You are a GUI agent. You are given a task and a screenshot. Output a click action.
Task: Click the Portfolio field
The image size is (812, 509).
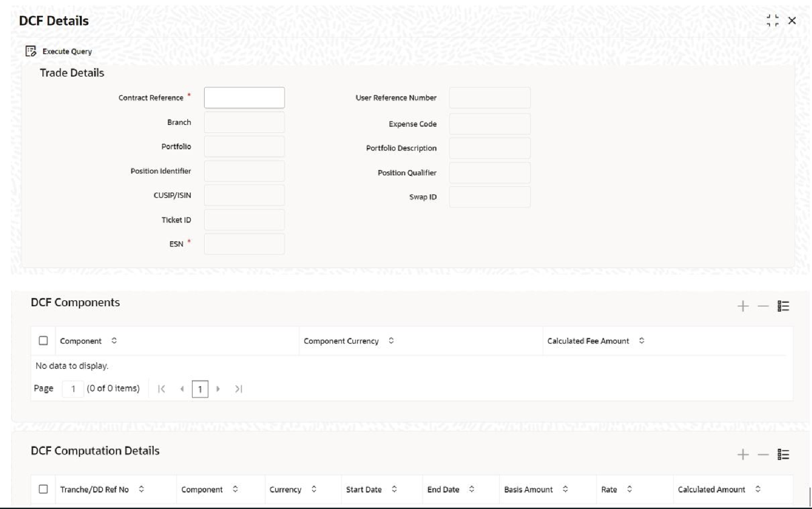pos(244,146)
